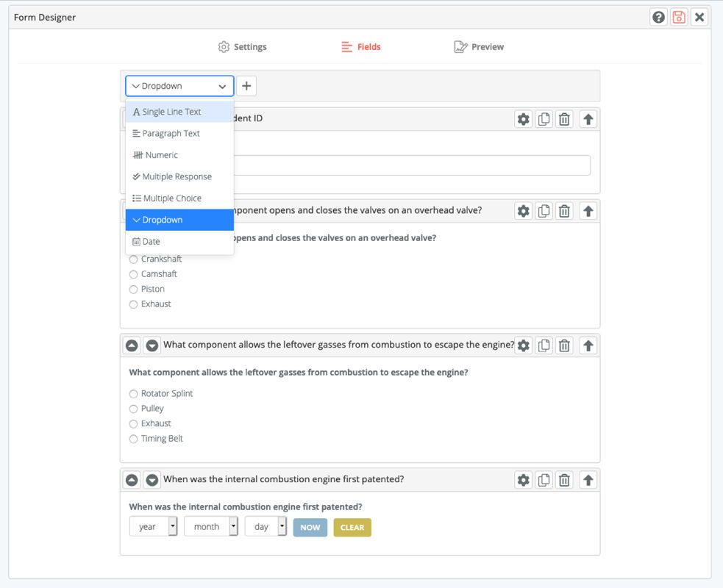Select the Rotator Splint radio option
The height and width of the screenshot is (588, 723).
[x=133, y=394]
